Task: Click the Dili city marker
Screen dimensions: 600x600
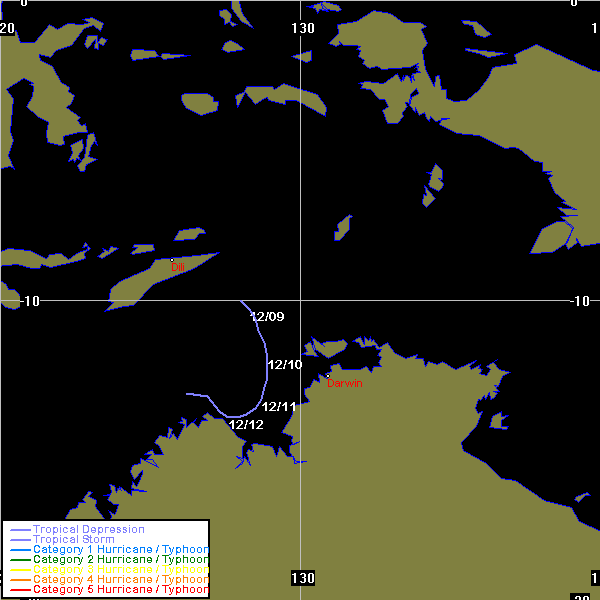Action: pos(172,260)
